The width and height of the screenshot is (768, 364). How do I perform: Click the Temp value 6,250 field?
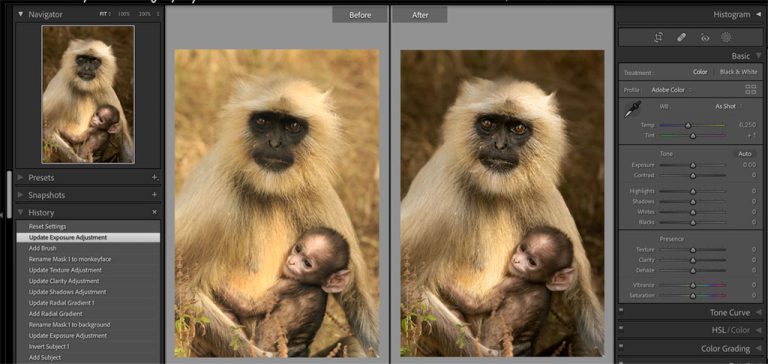tap(747, 125)
